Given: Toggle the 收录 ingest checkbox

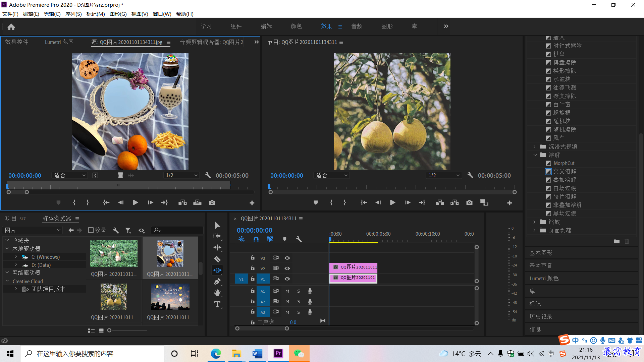Looking at the screenshot, I should click(91, 230).
